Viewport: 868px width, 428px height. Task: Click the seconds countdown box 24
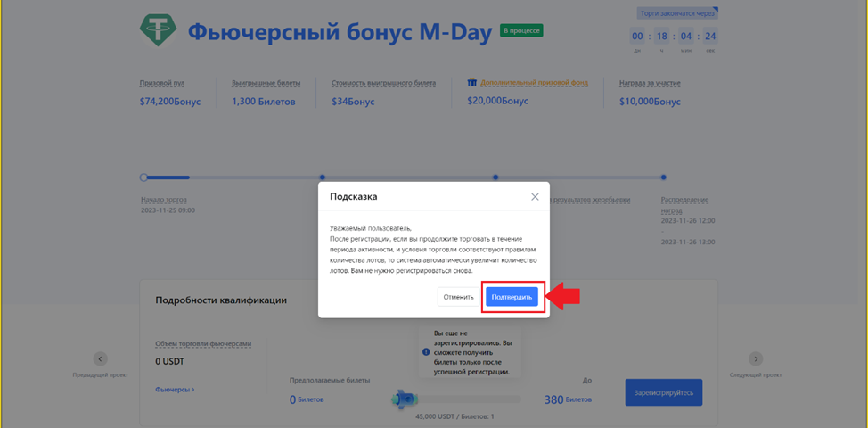pos(711,37)
